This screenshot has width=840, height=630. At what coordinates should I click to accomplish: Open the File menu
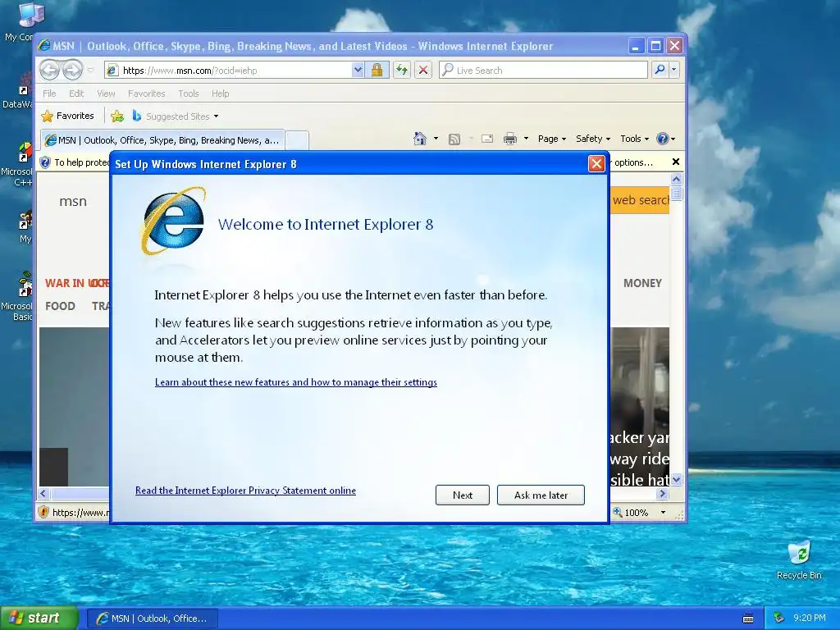[x=49, y=94]
